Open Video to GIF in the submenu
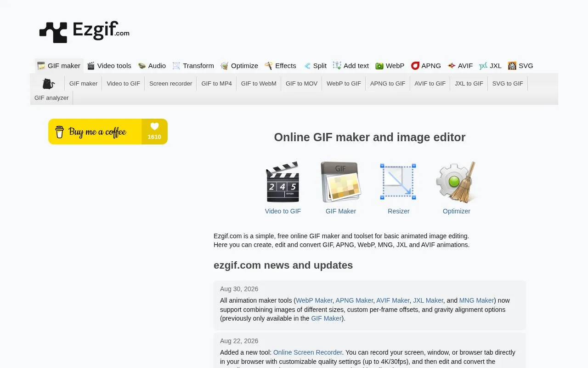Viewport: 588px width, 368px height. pyautogui.click(x=124, y=83)
